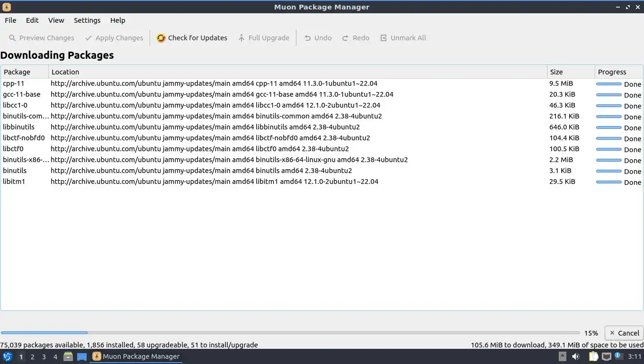The width and height of the screenshot is (644, 364).
Task: Open the clipboard manager tray icon
Action: coord(593,356)
